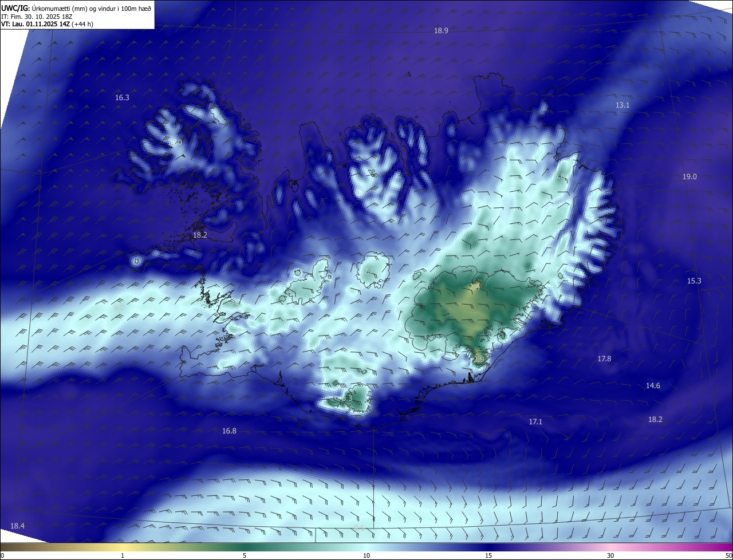Click the 10 tick on the color scale
733x560 pixels.
[x=366, y=556]
